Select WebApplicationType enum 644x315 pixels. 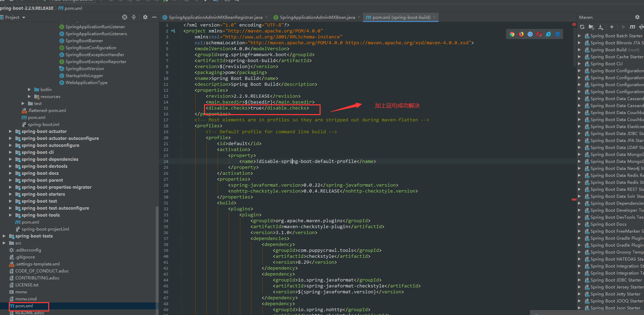click(x=87, y=83)
